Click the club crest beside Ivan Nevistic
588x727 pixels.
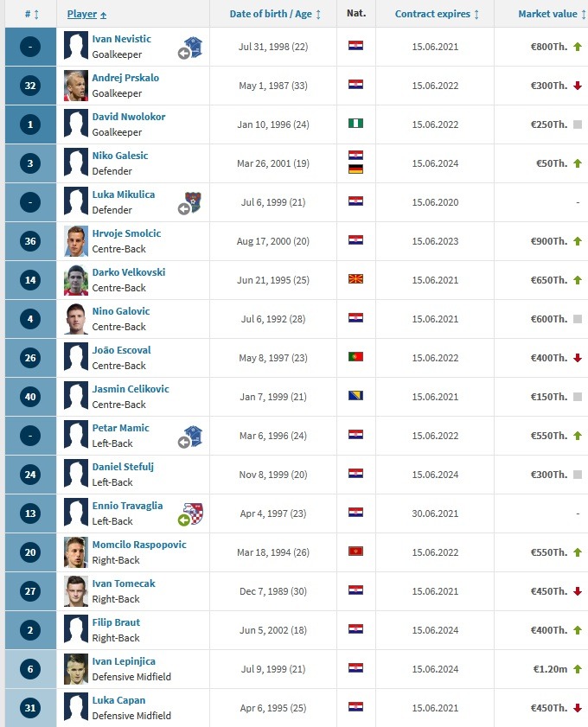pyautogui.click(x=193, y=47)
